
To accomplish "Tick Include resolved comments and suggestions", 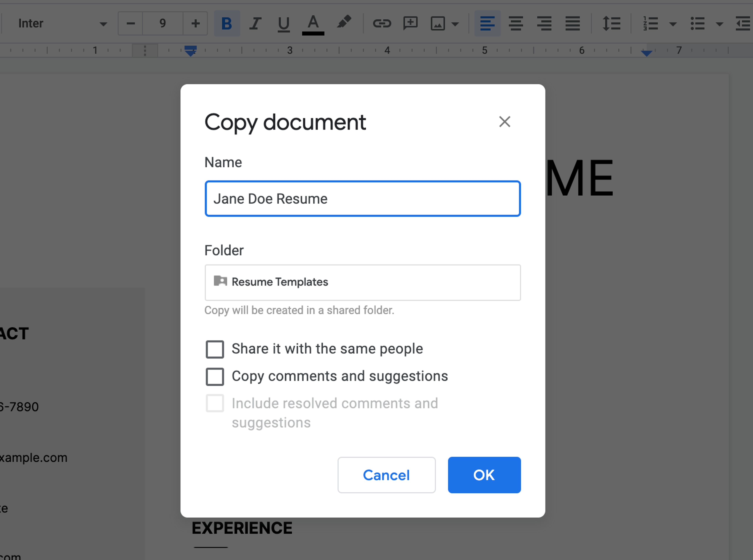I will coord(215,403).
